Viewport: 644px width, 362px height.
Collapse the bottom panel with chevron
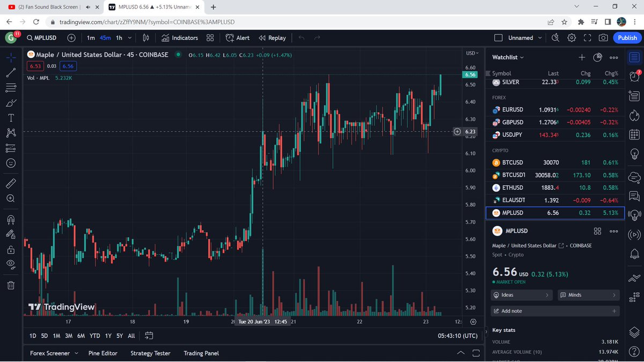point(460,353)
